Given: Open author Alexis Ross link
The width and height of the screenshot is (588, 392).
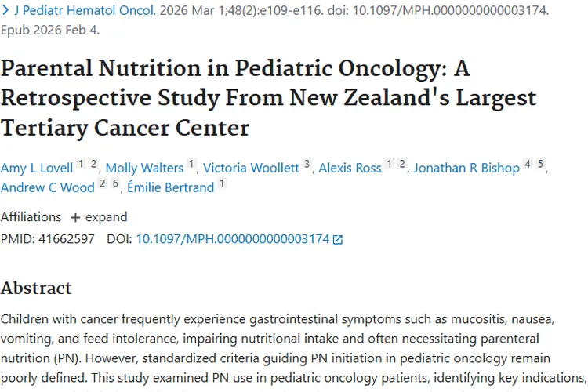Looking at the screenshot, I should pos(350,168).
